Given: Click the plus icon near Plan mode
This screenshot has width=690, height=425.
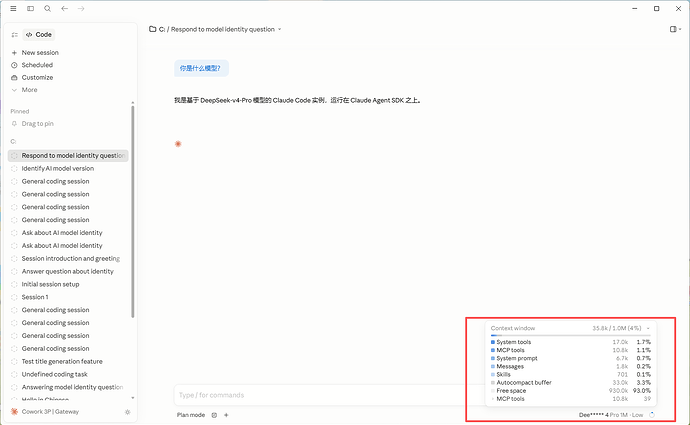Looking at the screenshot, I should (226, 415).
